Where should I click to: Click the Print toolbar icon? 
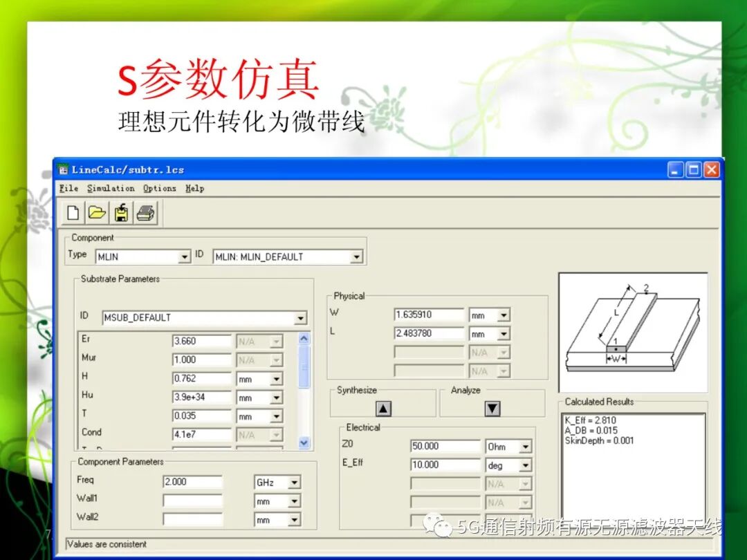145,213
